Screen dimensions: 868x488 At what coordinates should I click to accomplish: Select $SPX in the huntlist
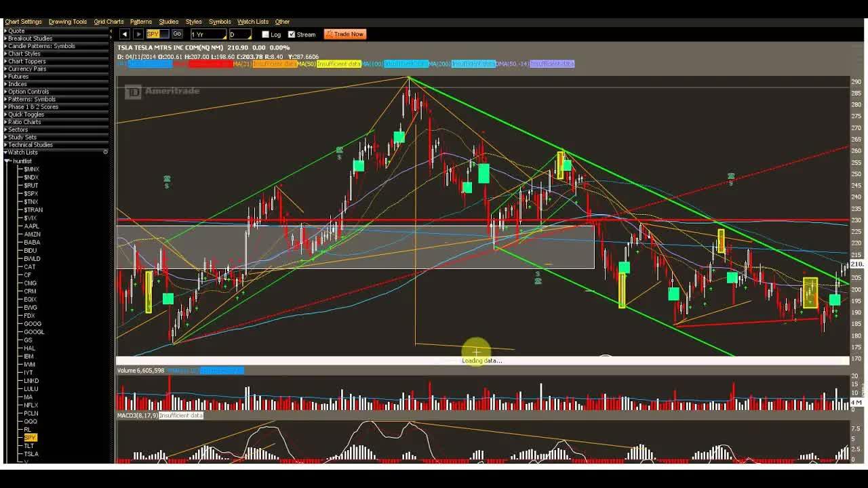pos(31,194)
